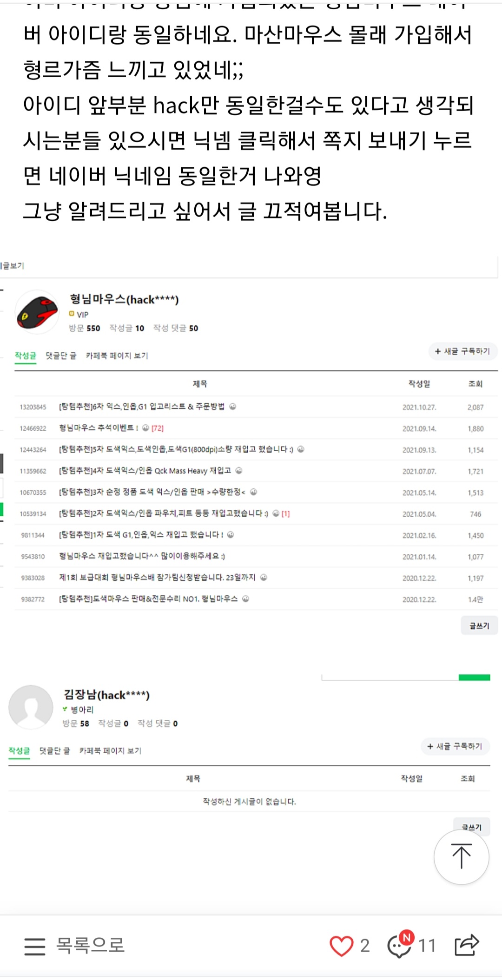The image size is (502, 980).
Task: Tap the scroll-to-top arrow button
Action: tap(461, 856)
